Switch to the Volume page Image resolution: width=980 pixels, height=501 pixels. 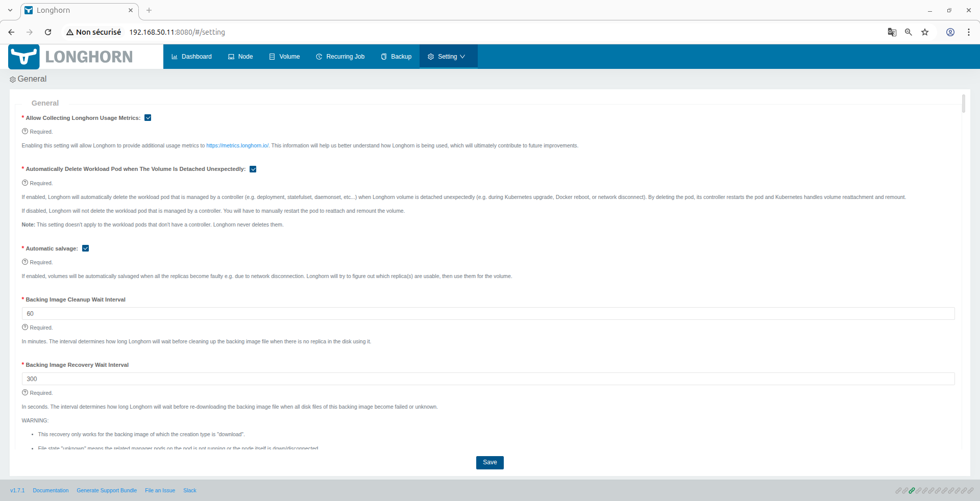pos(284,57)
